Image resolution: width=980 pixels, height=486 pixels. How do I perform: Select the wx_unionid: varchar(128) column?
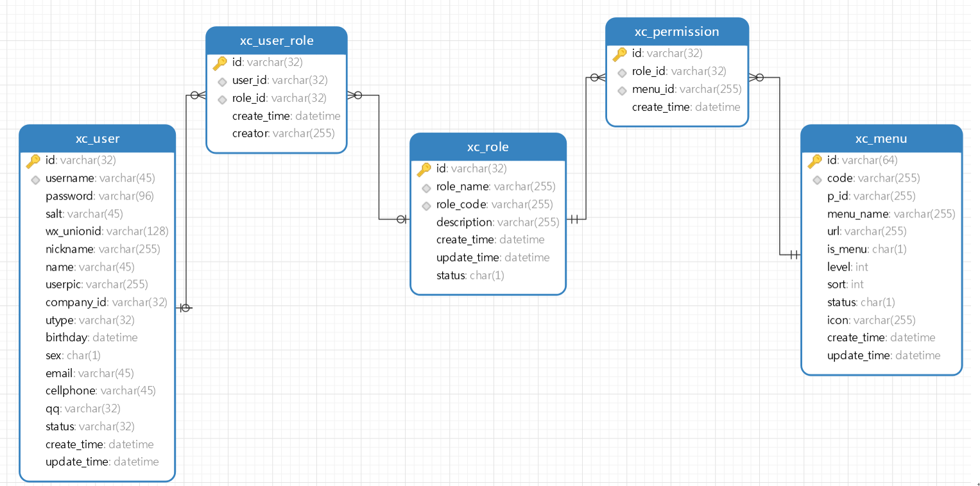point(107,231)
